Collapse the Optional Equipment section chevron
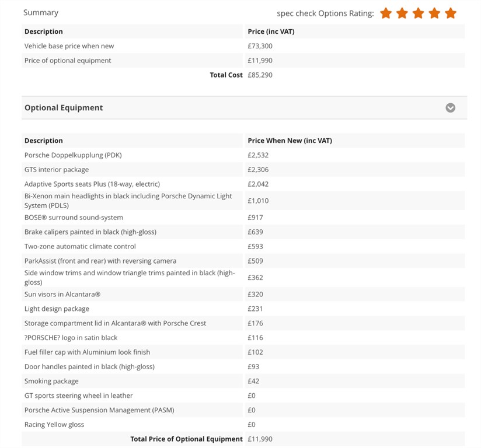Screen dimensions: 481x448 [x=450, y=108]
